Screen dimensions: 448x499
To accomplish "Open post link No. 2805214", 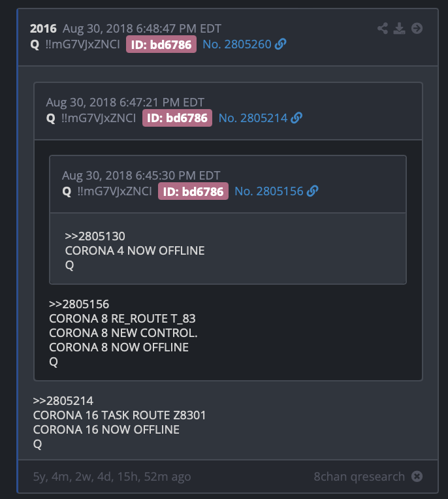I will (253, 118).
